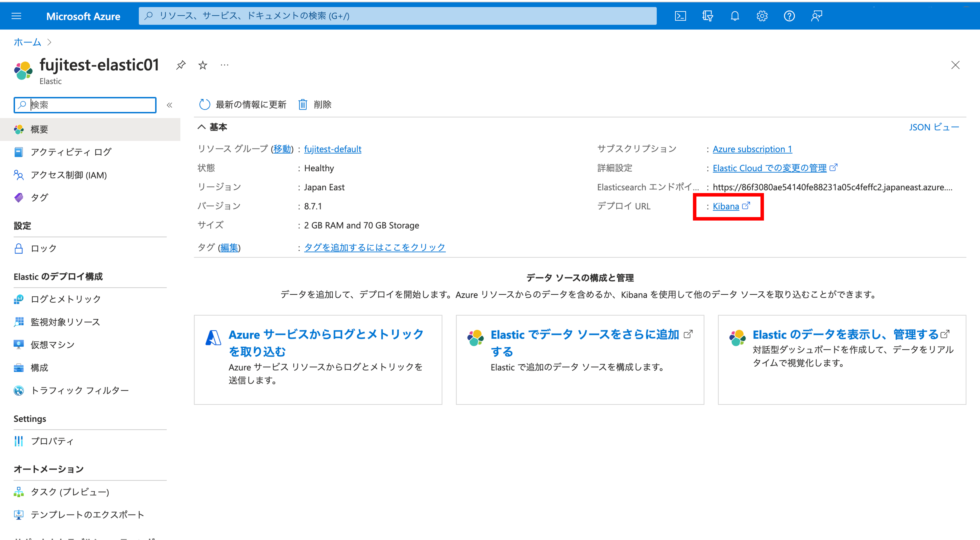Select 概要 in the sidebar
The width and height of the screenshot is (980, 540).
click(x=90, y=129)
